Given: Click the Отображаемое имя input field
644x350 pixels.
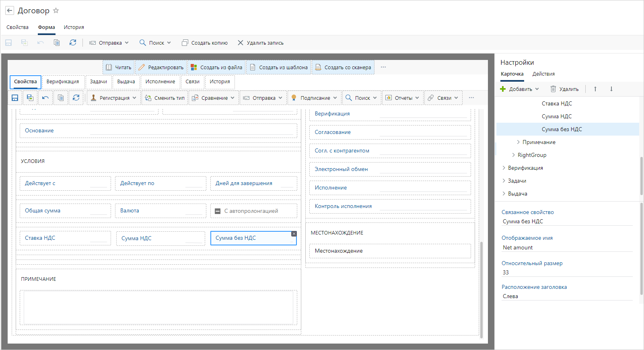Looking at the screenshot, I should 566,247.
